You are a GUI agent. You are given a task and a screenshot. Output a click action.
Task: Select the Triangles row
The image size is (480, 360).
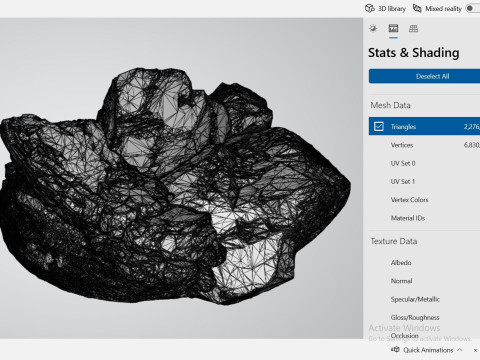(424, 126)
